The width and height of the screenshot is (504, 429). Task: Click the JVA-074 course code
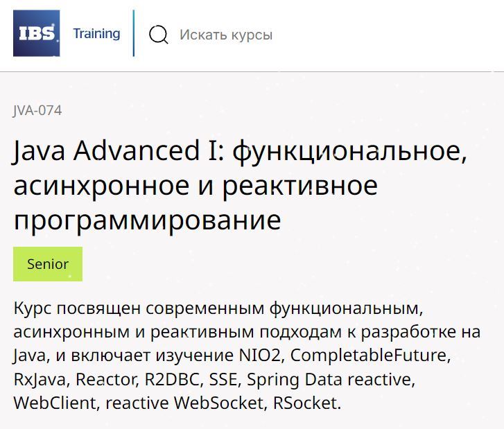coord(37,110)
